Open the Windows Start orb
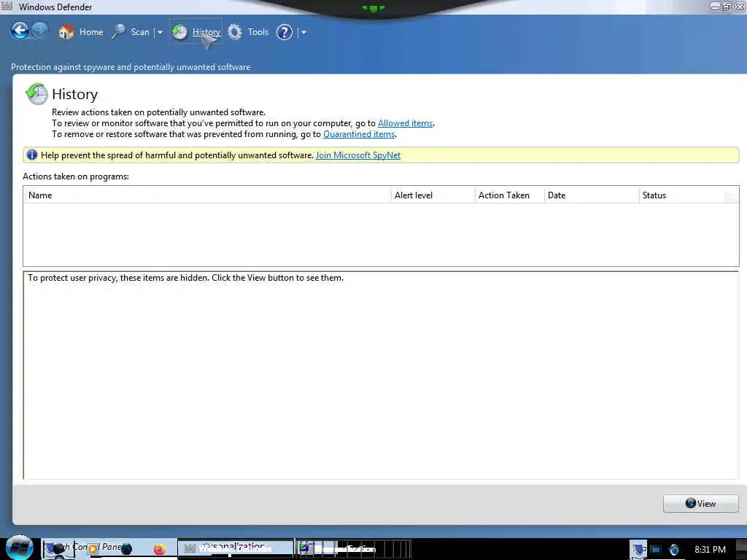 [x=19, y=548]
